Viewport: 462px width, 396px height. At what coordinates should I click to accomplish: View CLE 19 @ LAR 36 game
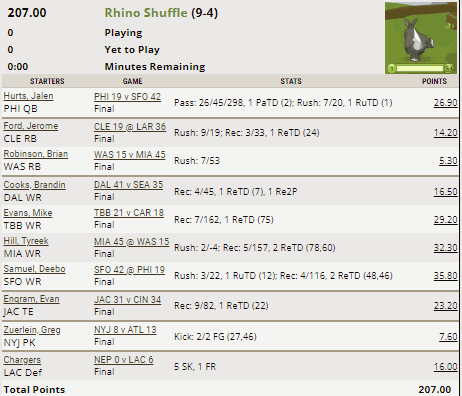click(130, 127)
